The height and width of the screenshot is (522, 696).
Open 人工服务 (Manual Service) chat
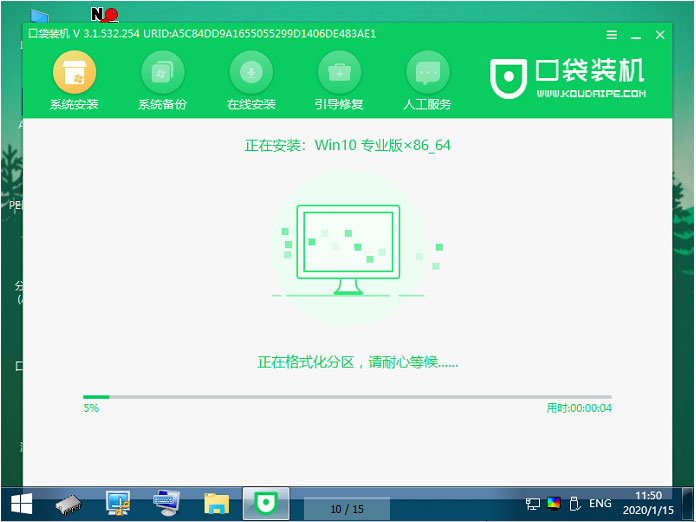(427, 74)
